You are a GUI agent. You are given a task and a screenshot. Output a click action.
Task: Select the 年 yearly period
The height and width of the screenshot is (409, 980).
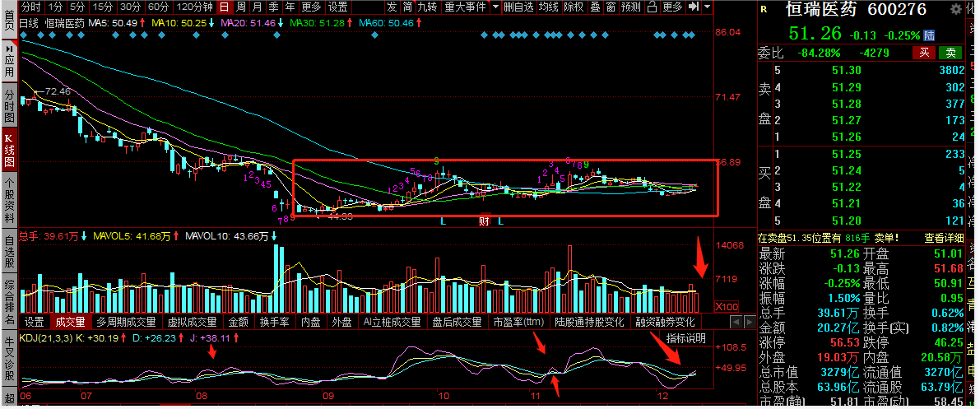click(x=290, y=7)
